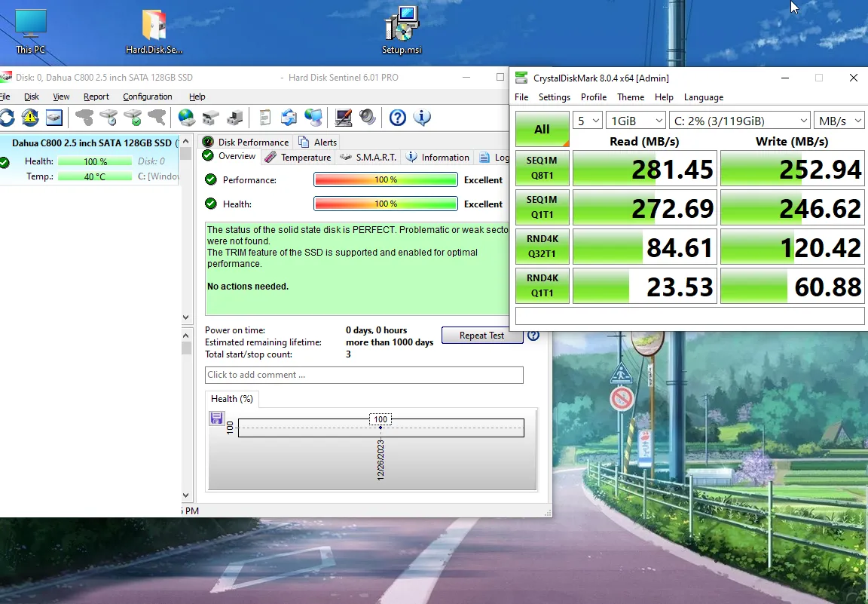Expand the drive selection dropdown for C:
The height and width of the screenshot is (604, 868).
tap(739, 120)
